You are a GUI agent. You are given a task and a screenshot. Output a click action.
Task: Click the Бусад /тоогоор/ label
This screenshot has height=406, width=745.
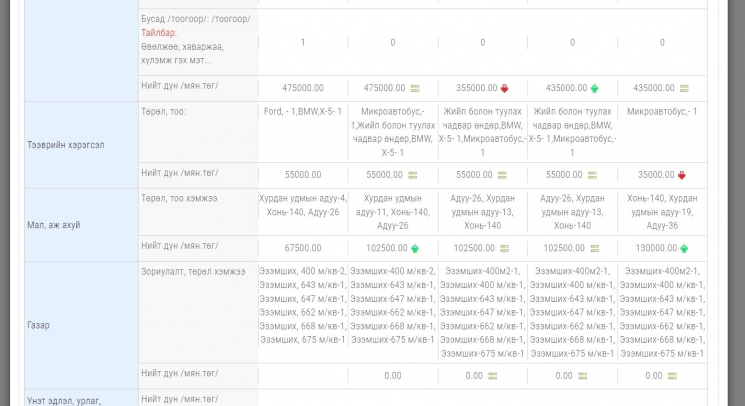[196, 19]
